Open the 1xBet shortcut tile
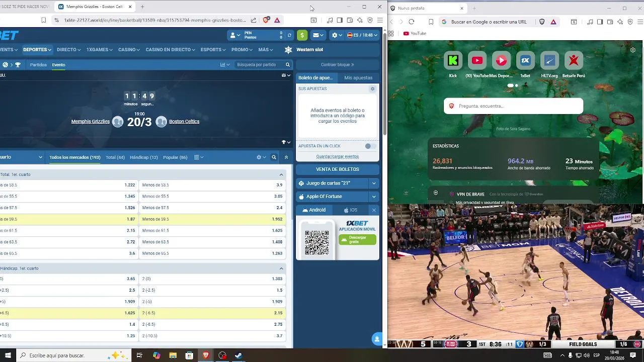The image size is (644, 362). [525, 64]
